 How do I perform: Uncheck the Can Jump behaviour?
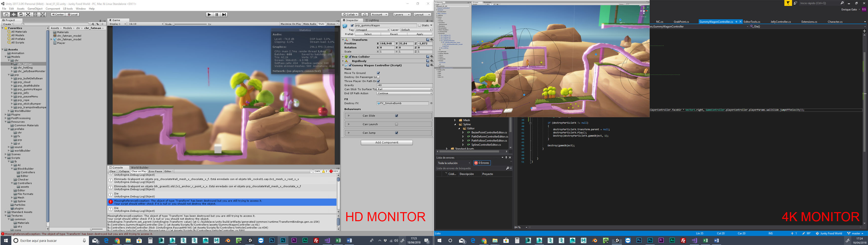tap(397, 133)
